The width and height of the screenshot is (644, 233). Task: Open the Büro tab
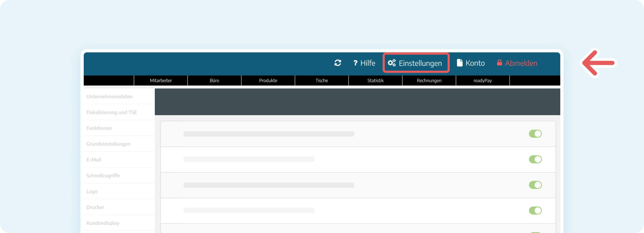pyautogui.click(x=214, y=81)
